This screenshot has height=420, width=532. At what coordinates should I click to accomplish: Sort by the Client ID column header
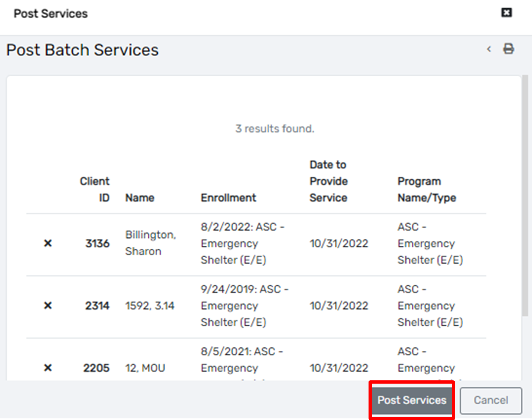point(95,189)
